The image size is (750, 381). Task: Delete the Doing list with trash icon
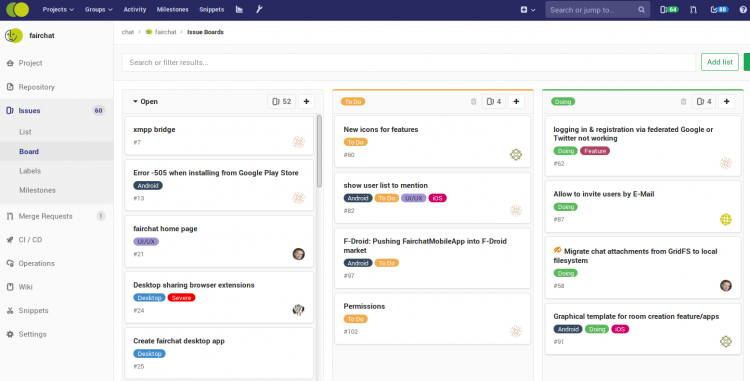coord(684,101)
